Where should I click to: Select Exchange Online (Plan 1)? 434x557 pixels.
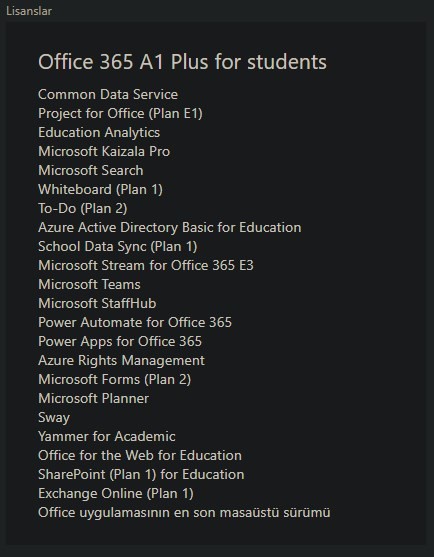tap(116, 494)
